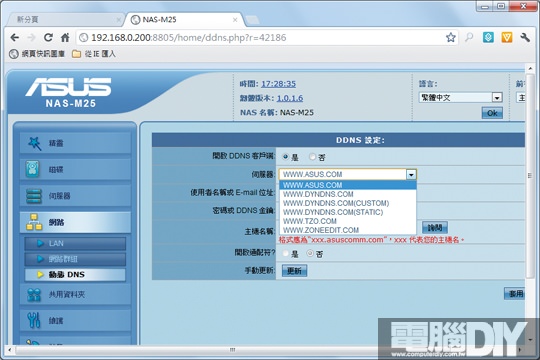Open the server stack sidebar icon
This screenshot has height=360, width=540.
coord(34,196)
